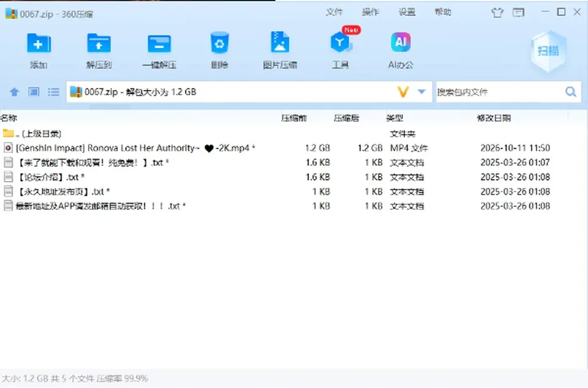588x388 pixels.
Task: Select the (上级目录) parent folder row
Action: pyautogui.click(x=294, y=133)
